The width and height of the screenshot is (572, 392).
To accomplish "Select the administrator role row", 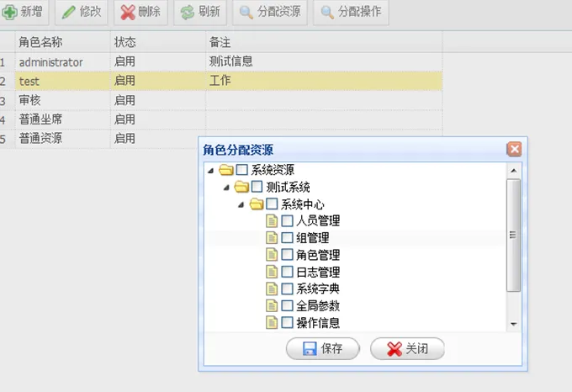I will pos(221,62).
